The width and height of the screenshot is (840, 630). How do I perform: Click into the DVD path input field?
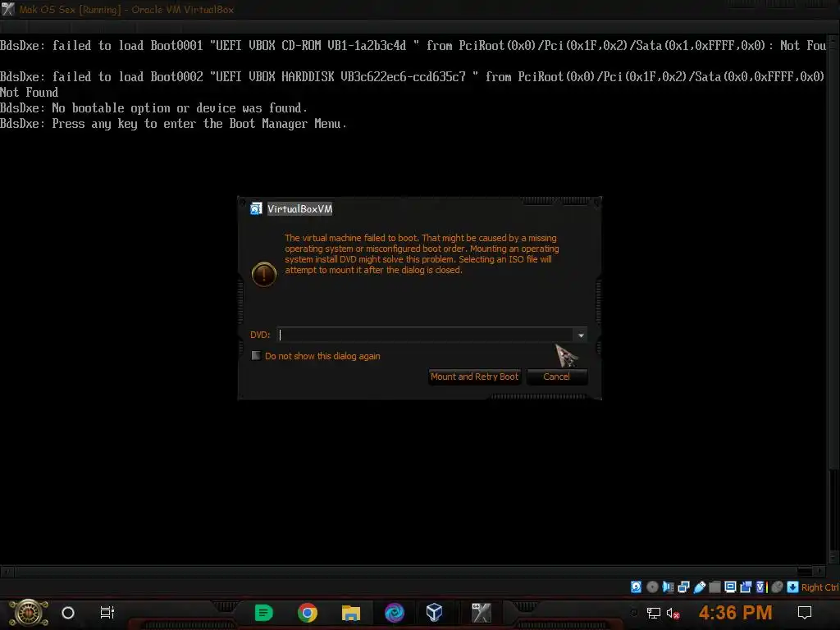point(426,335)
